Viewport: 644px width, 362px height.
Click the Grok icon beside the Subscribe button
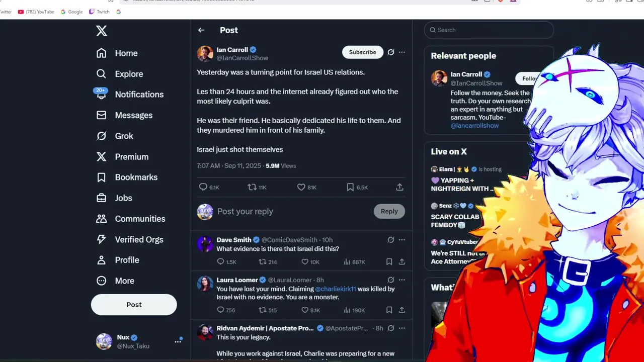point(390,52)
